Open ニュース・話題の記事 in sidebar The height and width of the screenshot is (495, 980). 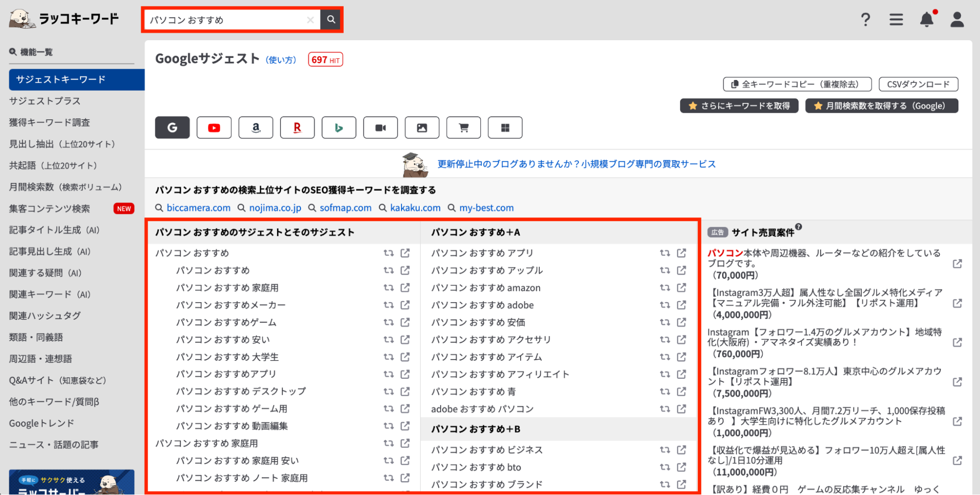[x=53, y=445]
